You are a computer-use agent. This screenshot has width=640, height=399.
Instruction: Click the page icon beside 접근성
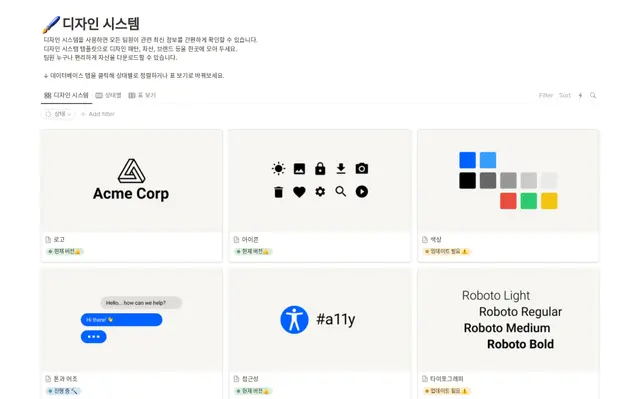tap(236, 379)
